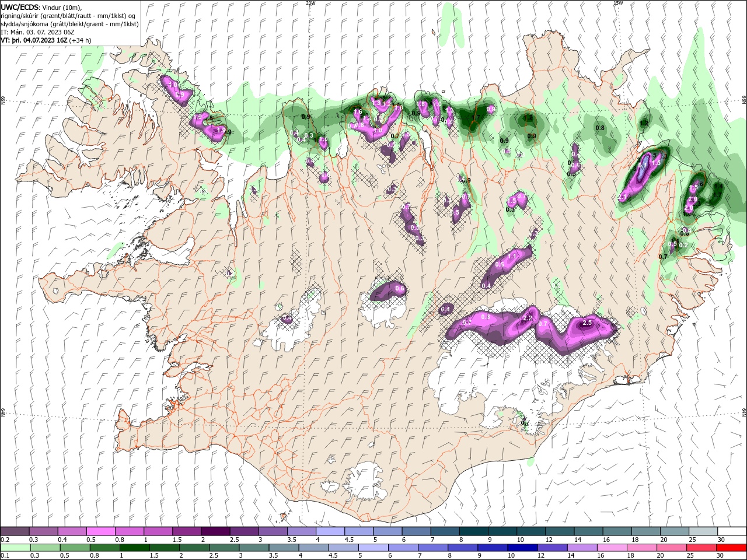Select the upper legend swatch from 2 to 2.5
747x560 pixels.
tap(215, 531)
